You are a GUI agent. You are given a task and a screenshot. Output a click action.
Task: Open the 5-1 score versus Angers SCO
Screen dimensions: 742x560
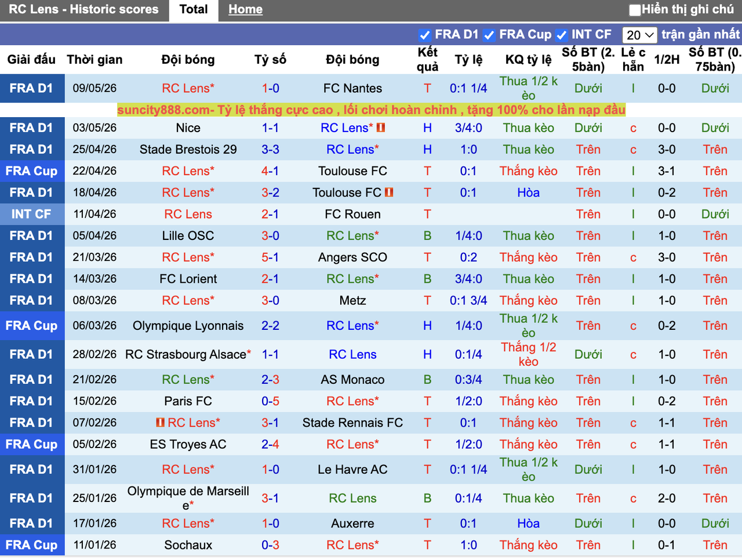tap(270, 257)
